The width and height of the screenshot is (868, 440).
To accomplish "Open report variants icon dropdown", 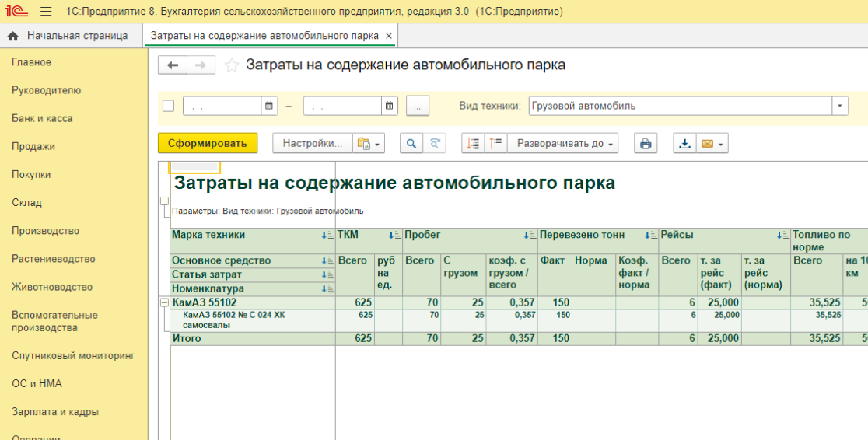I will click(x=369, y=143).
